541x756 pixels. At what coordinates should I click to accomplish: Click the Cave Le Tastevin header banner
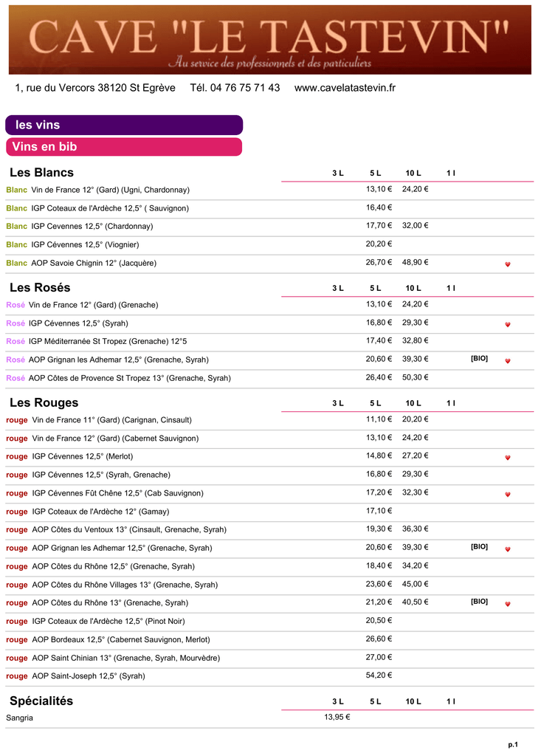click(270, 40)
